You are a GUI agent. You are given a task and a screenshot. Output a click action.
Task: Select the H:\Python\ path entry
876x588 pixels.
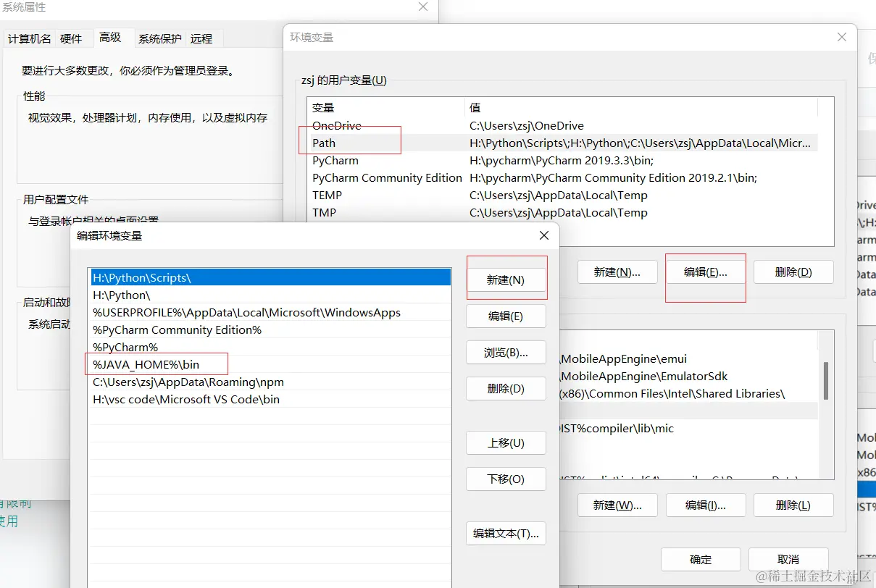tap(270, 295)
